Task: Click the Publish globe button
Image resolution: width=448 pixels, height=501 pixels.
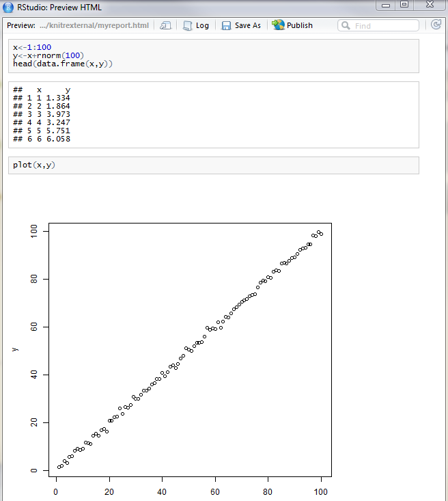Action: 292,25
